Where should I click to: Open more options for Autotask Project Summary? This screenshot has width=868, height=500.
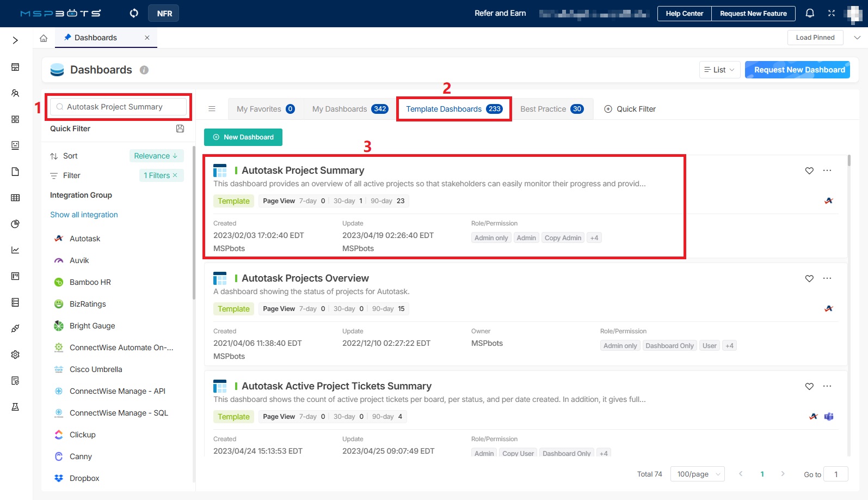(827, 170)
